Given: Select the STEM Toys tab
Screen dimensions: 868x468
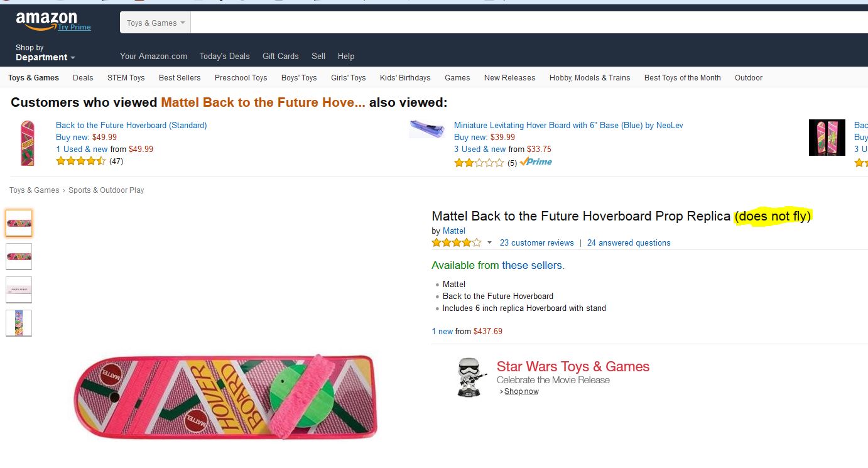Looking at the screenshot, I should click(x=126, y=78).
